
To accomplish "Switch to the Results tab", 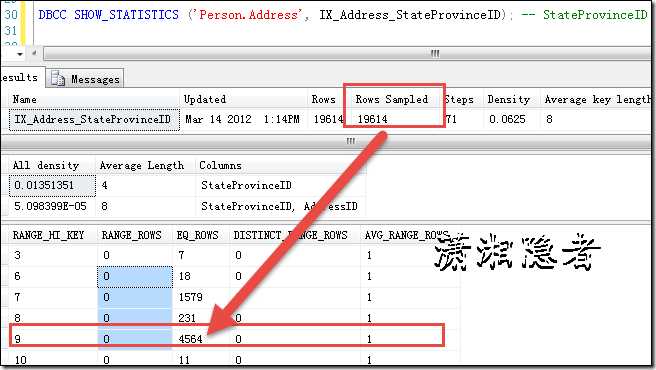I will point(22,77).
